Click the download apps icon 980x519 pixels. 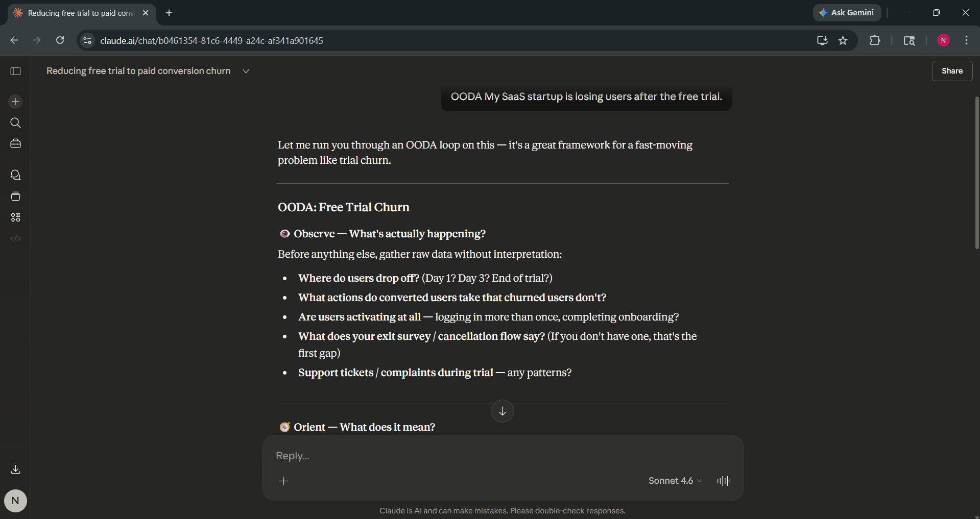click(15, 469)
